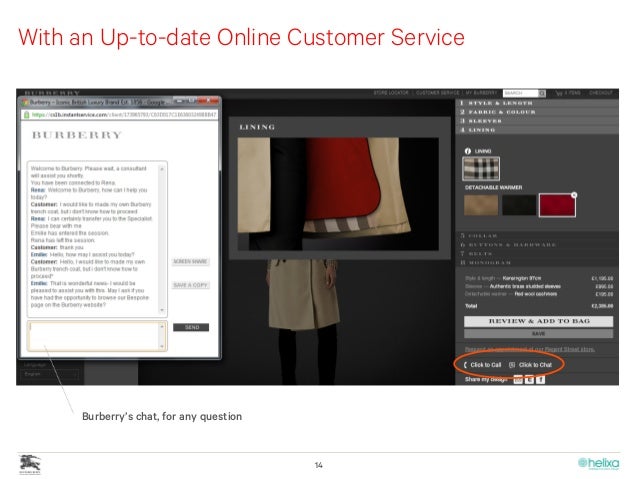Open Store Locator in top navigation
This screenshot has height=479, width=638.
tap(391, 93)
